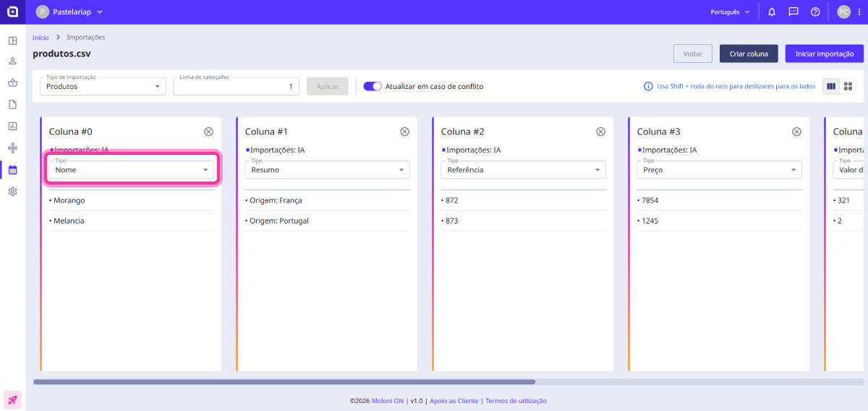868x411 pixels.
Task: Click the P company avatar for Pastelariap
Action: [x=43, y=12]
